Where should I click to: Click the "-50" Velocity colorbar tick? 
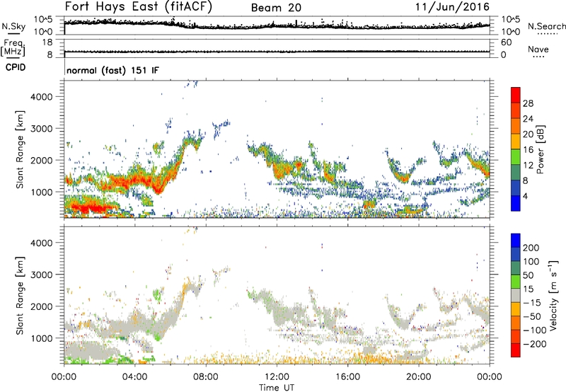tap(532, 316)
